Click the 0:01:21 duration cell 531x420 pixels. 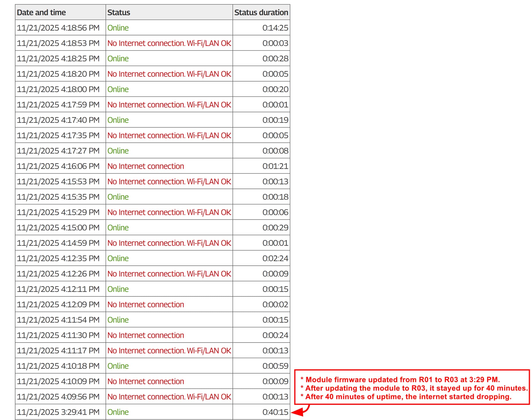275,166
